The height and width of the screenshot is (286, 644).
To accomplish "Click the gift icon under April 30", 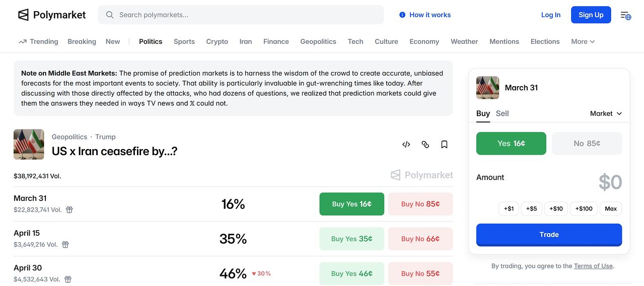I will coord(67,279).
